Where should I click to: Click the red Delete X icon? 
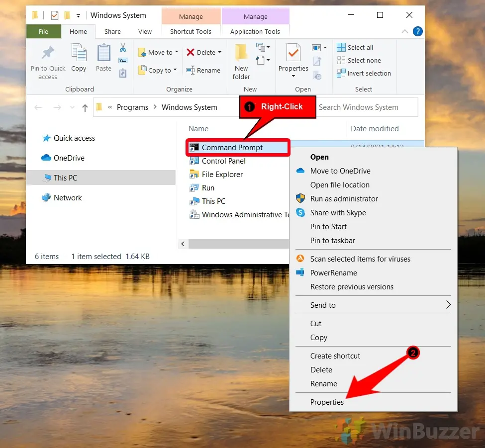191,52
